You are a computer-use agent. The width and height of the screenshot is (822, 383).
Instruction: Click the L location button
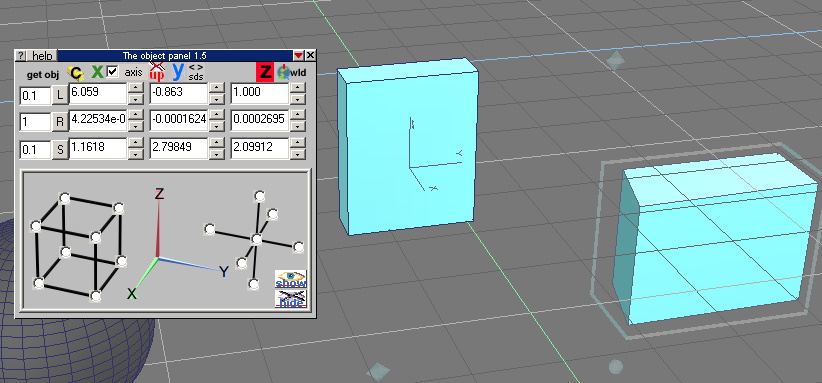[60, 95]
